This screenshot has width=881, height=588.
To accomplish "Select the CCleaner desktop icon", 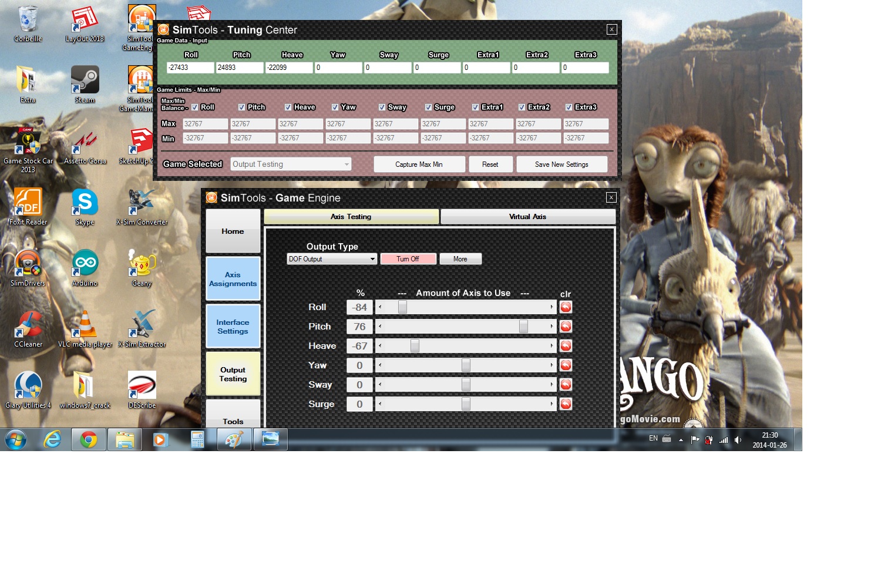I will 28,329.
